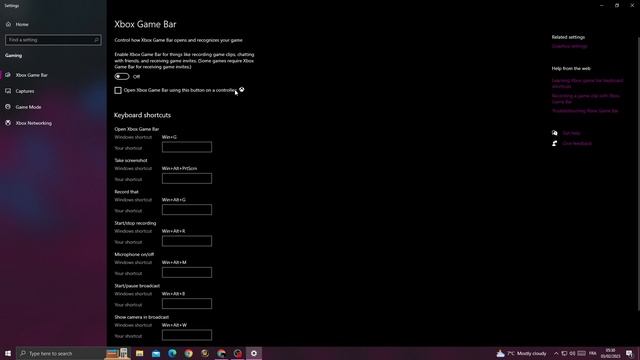Click the Give feedback person icon
This screenshot has width=640, height=360.
[x=555, y=143]
